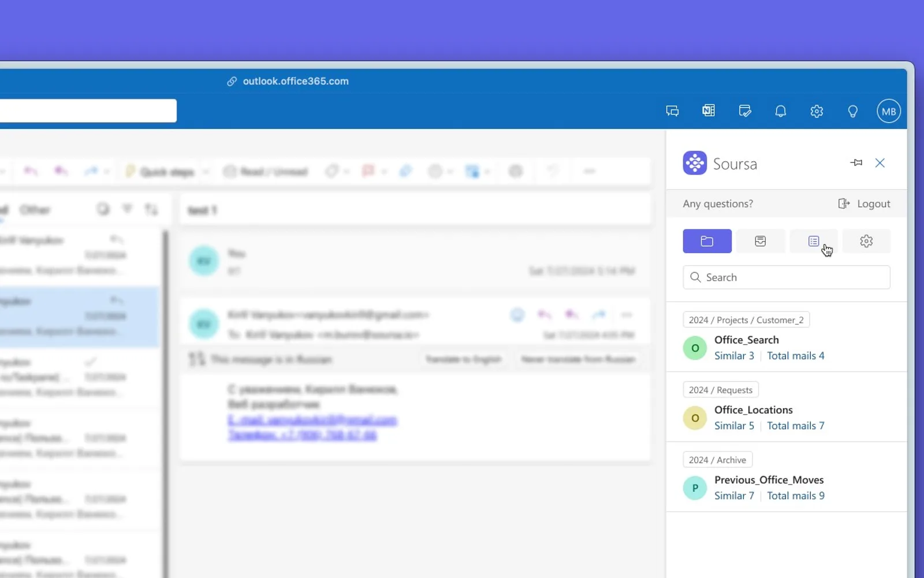Image resolution: width=924 pixels, height=578 pixels.
Task: Select the list tab in Soursa
Action: tap(813, 241)
